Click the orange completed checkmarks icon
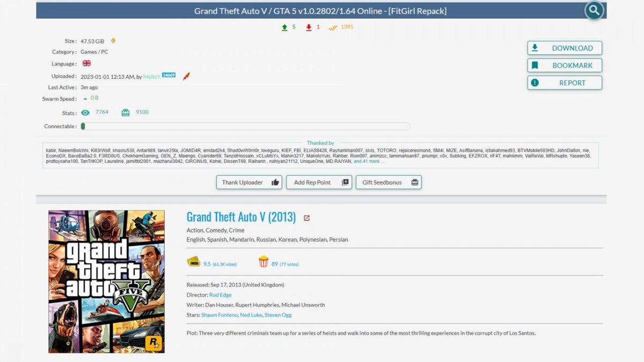Viewport: 644px width, 362px height. coord(333,27)
